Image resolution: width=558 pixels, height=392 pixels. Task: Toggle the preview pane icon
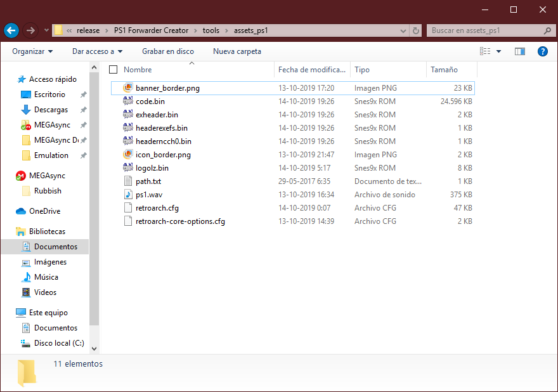[x=520, y=51]
